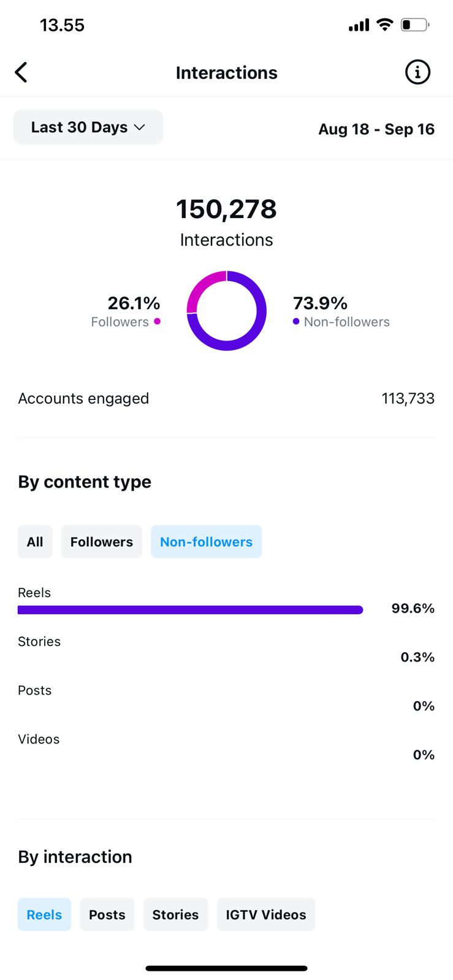
Task: Tap the purple Reels percentage bar
Action: 190,610
